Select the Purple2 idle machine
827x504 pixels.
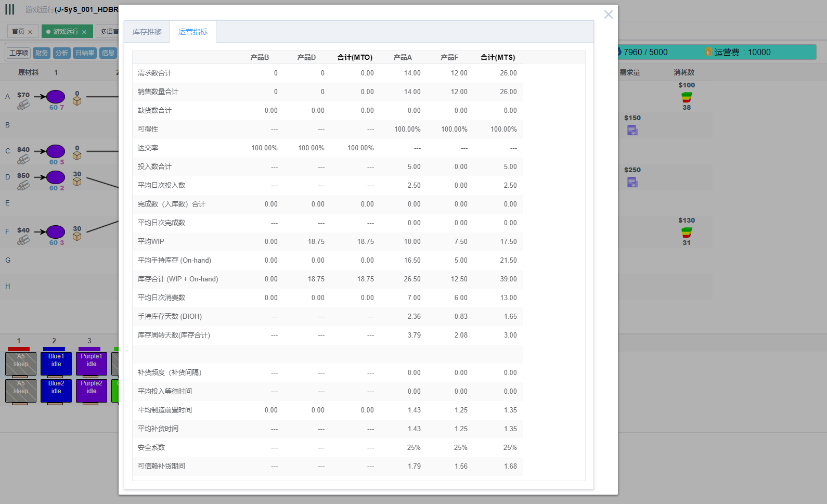[92, 391]
